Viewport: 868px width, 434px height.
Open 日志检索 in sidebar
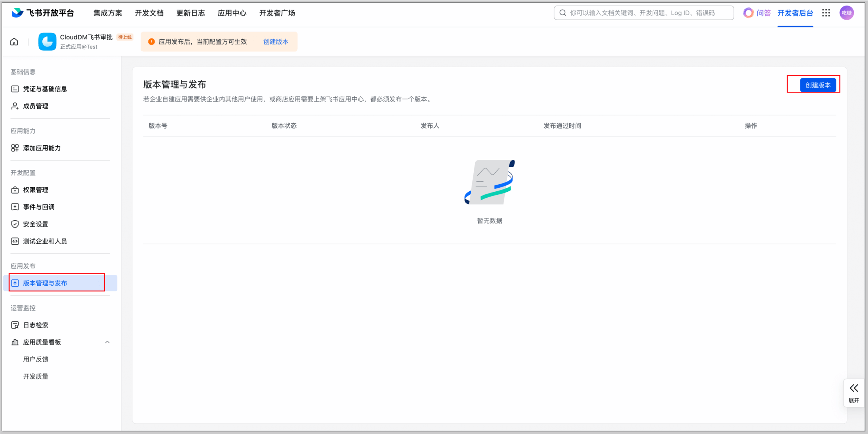click(36, 325)
